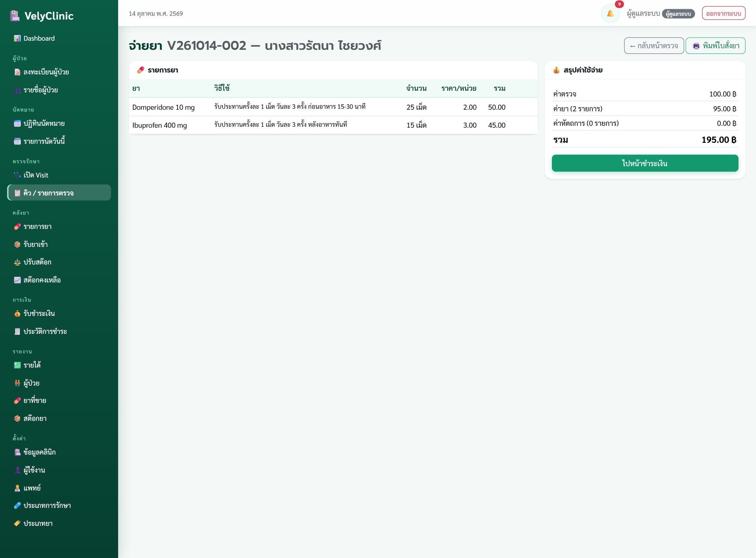Click the ผู้ดูแลระบบ role badge
The width and height of the screenshot is (756, 558).
(678, 14)
